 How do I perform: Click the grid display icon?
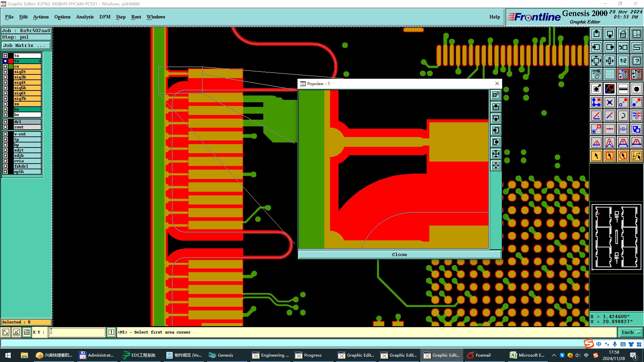coord(609,74)
